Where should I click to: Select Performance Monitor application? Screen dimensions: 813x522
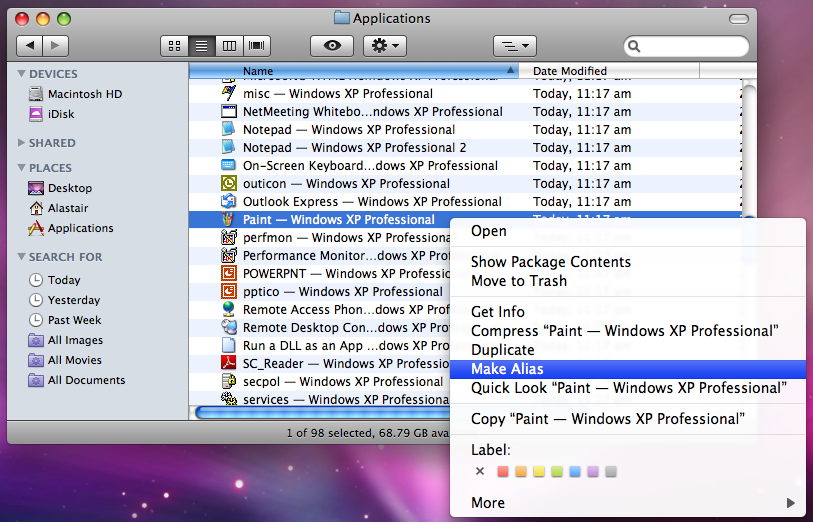pos(319,256)
